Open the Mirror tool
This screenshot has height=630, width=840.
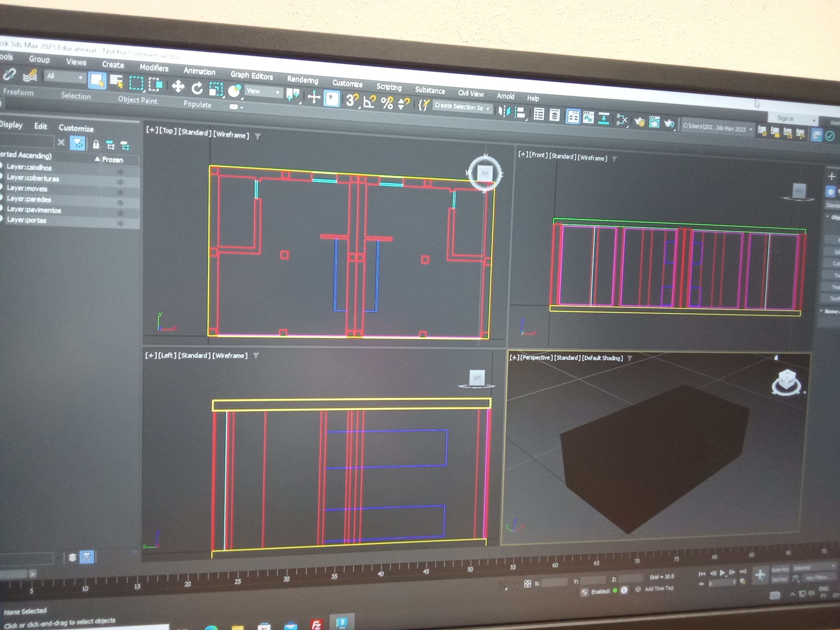point(504,111)
